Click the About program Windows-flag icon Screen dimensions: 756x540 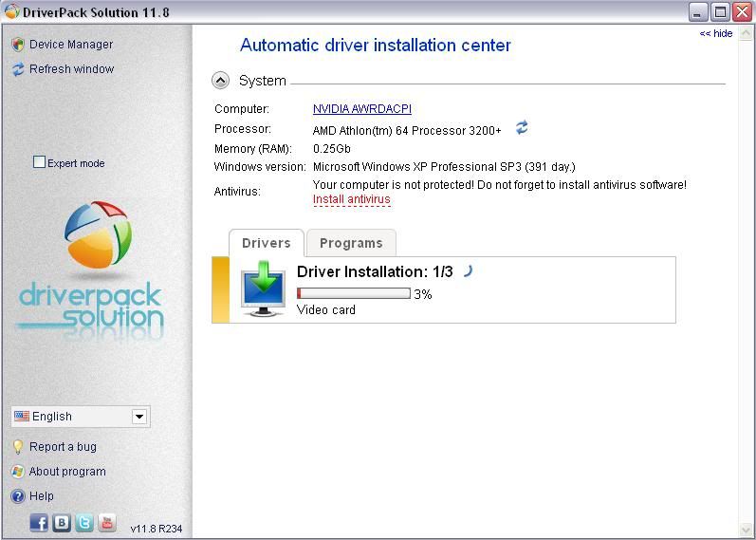tap(18, 472)
